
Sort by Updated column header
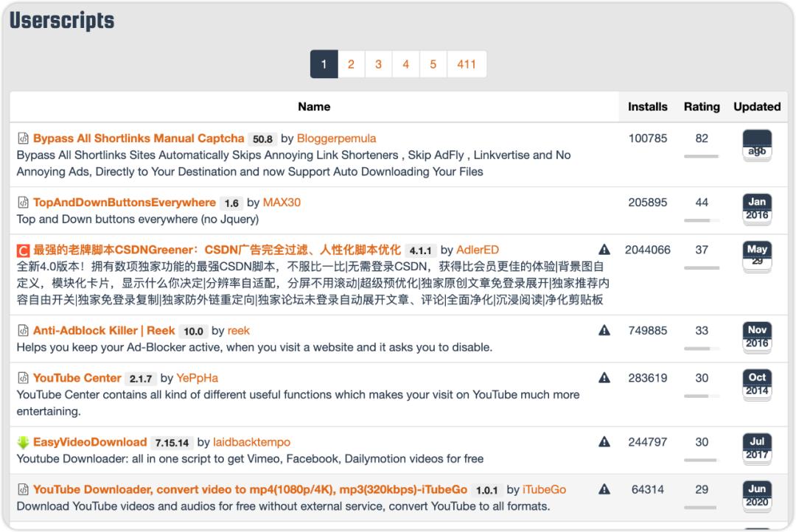tap(757, 107)
